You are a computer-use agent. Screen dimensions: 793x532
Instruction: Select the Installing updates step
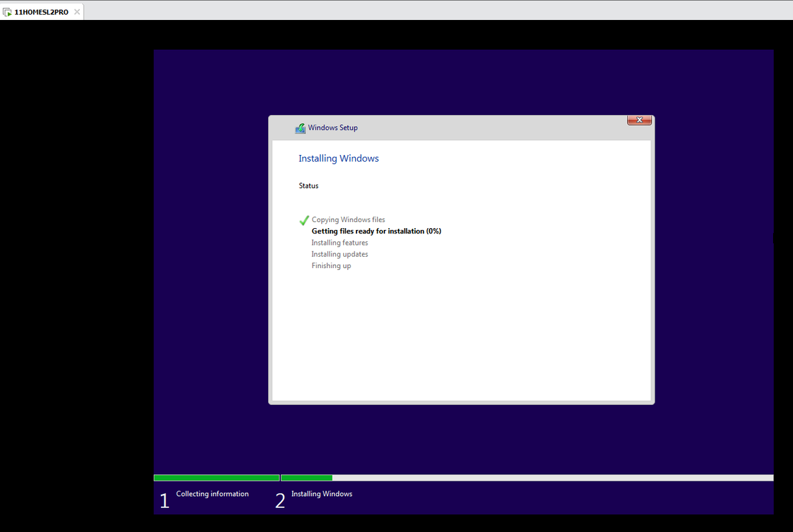(340, 255)
